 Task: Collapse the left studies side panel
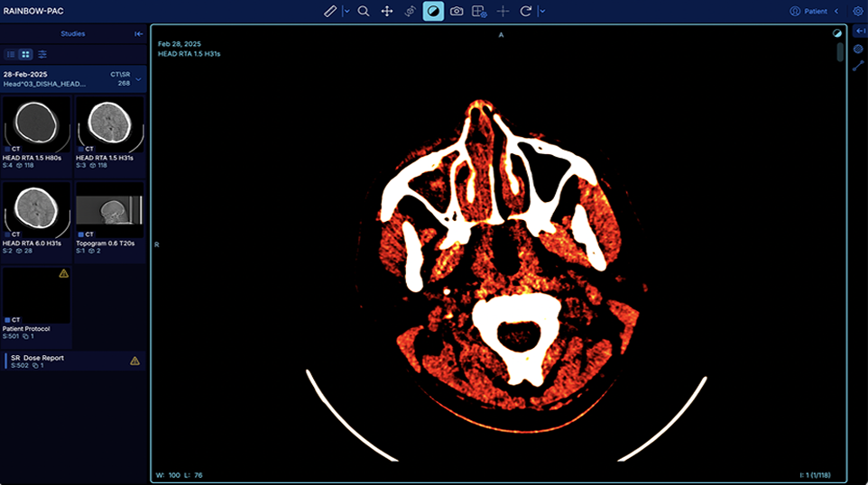pyautogui.click(x=139, y=34)
